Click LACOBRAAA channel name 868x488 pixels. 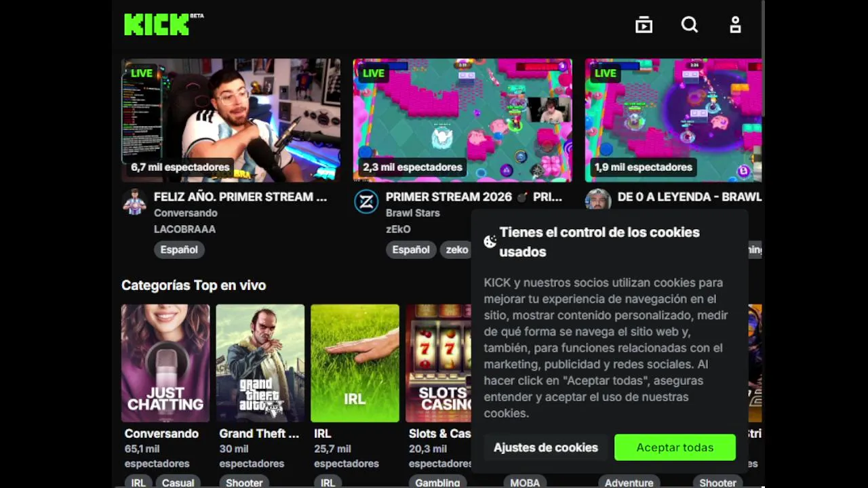(184, 229)
